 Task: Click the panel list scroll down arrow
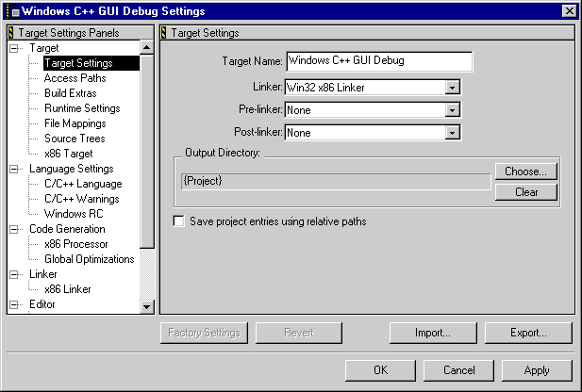click(x=146, y=306)
